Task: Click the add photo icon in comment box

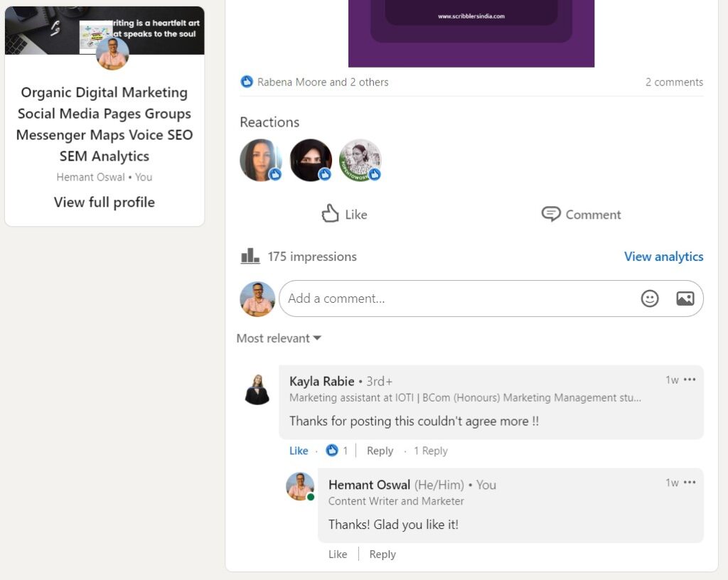Action: point(685,299)
